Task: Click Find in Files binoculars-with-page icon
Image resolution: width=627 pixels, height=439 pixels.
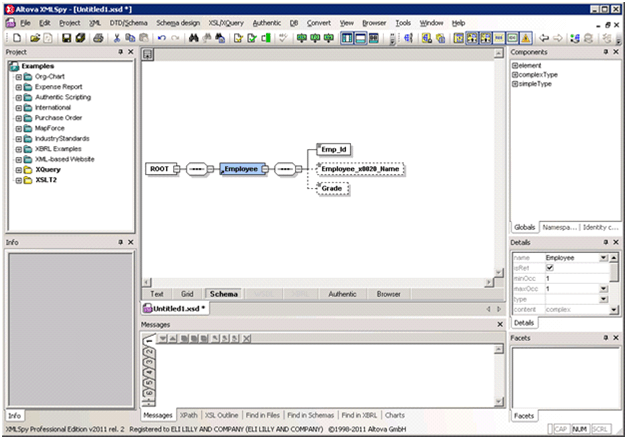Action: 220,38
